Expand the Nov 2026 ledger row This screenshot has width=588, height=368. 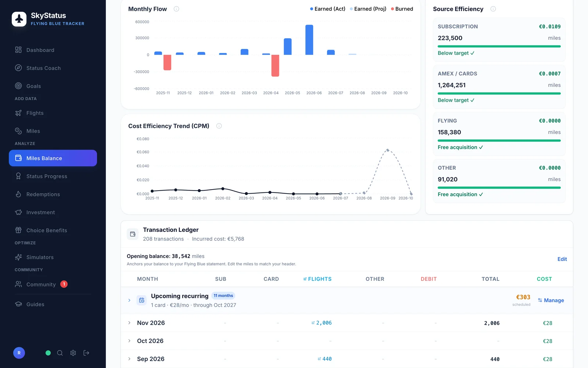click(x=129, y=323)
